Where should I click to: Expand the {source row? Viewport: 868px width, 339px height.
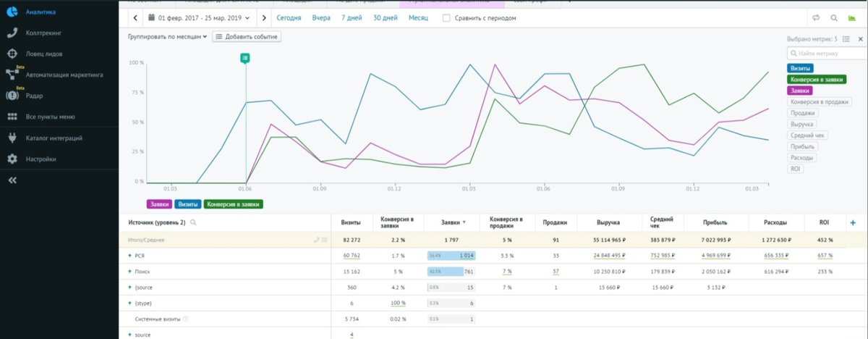click(x=129, y=288)
